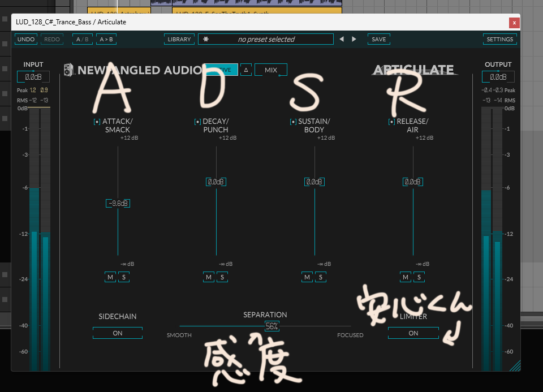Screen dimensions: 543x392
Task: Mute the Sustain/Body band
Action: click(307, 277)
